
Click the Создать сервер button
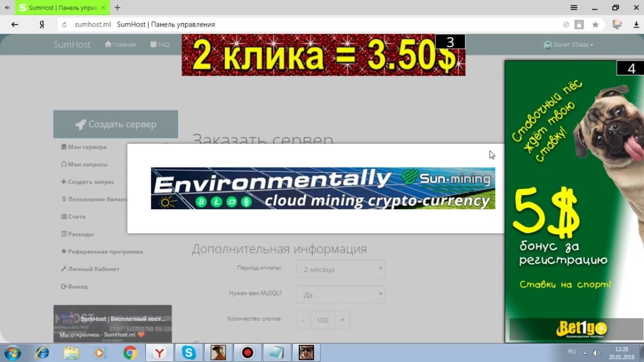point(116,124)
